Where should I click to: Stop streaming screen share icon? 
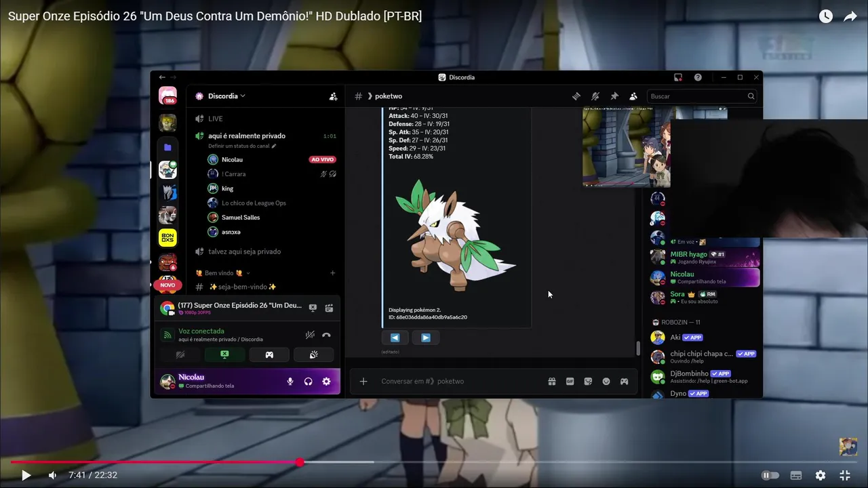(x=313, y=308)
